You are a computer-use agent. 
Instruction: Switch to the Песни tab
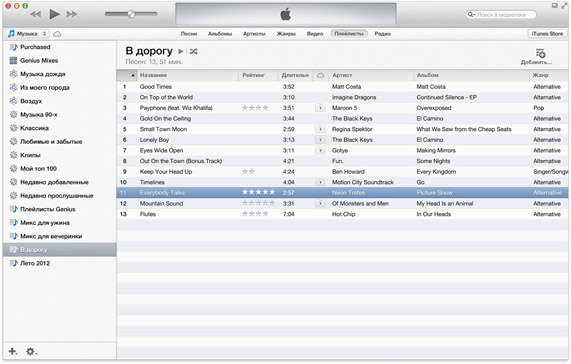click(x=189, y=34)
